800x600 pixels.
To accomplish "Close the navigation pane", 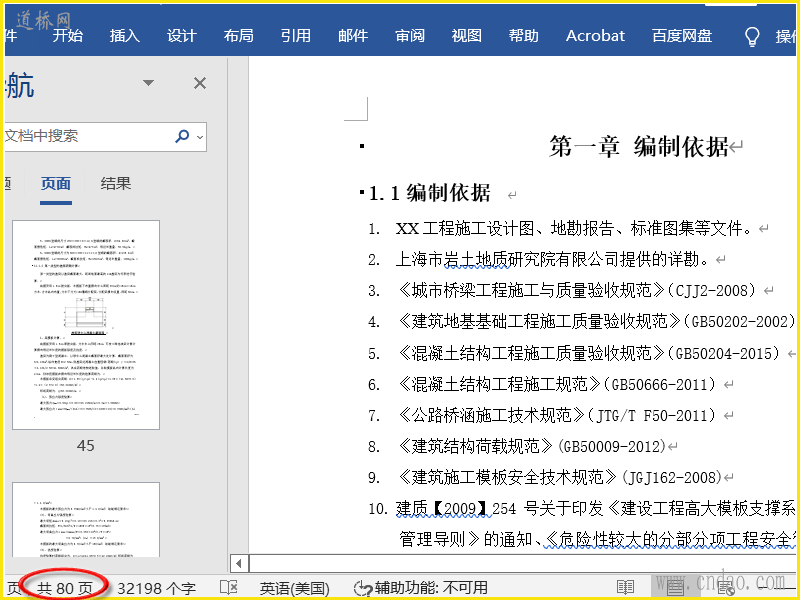I will [200, 83].
